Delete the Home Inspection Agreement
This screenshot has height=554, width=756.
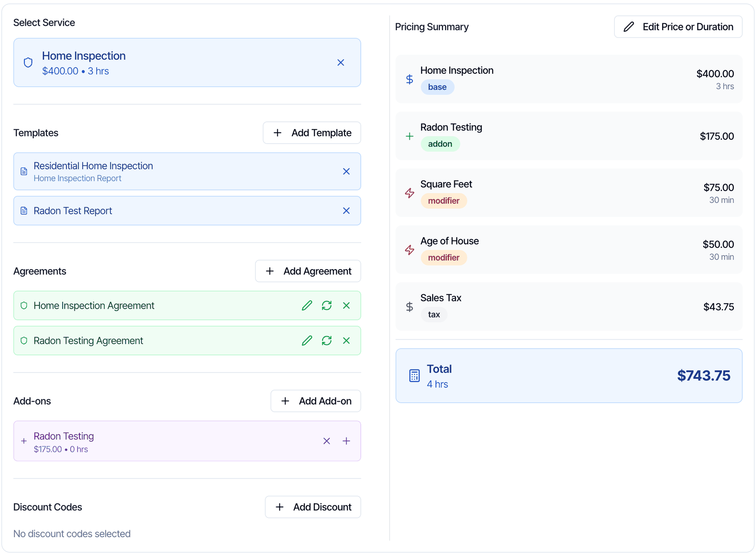346,305
